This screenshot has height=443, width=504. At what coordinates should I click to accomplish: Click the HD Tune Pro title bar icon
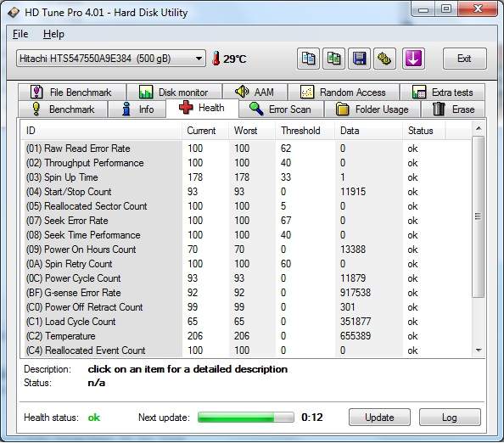[14, 12]
